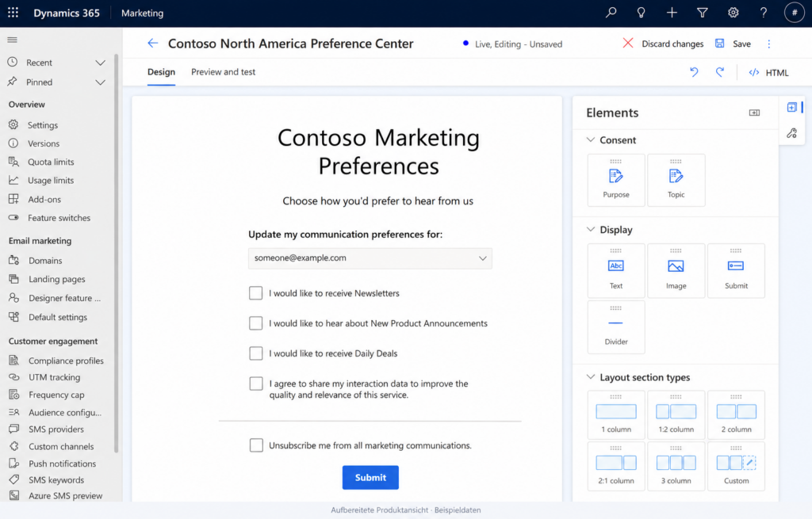Select the Contoso Marketing Preferences heading
The width and height of the screenshot is (812, 519).
[x=378, y=151]
